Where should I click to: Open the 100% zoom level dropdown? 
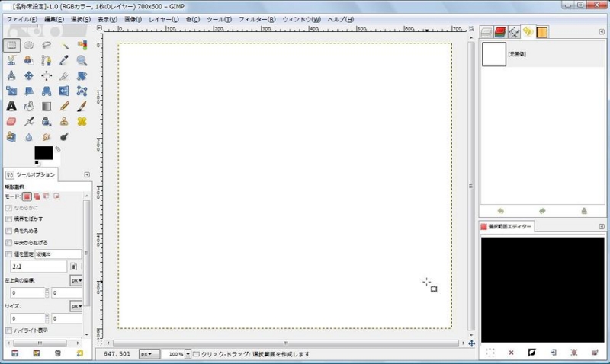click(188, 354)
